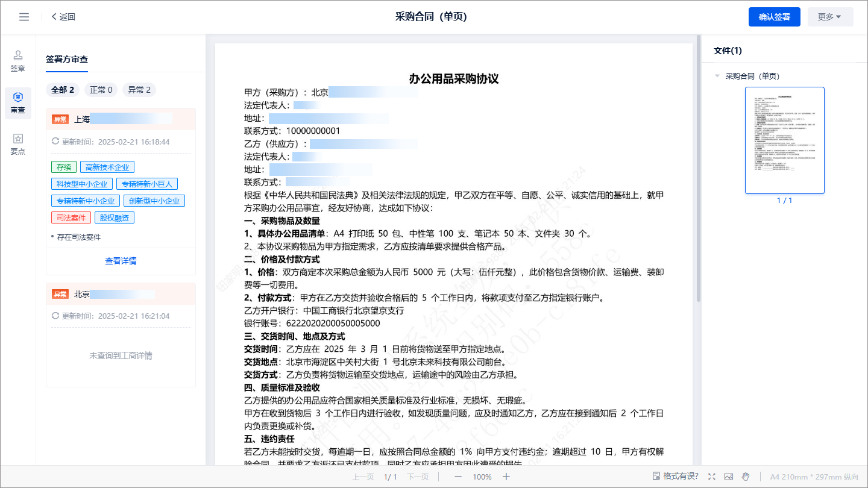Image resolution: width=868 pixels, height=488 pixels.
Task: Toggle fullscreen fit icon
Action: 712,477
